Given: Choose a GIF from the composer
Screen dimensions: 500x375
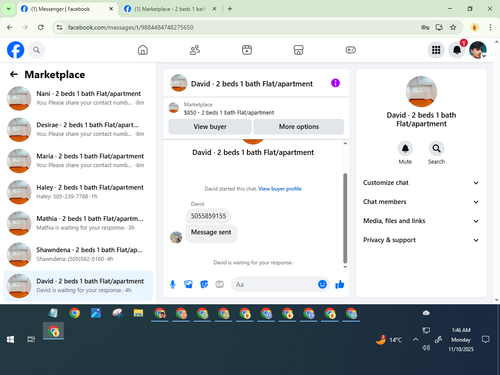Looking at the screenshot, I should click(x=219, y=284).
